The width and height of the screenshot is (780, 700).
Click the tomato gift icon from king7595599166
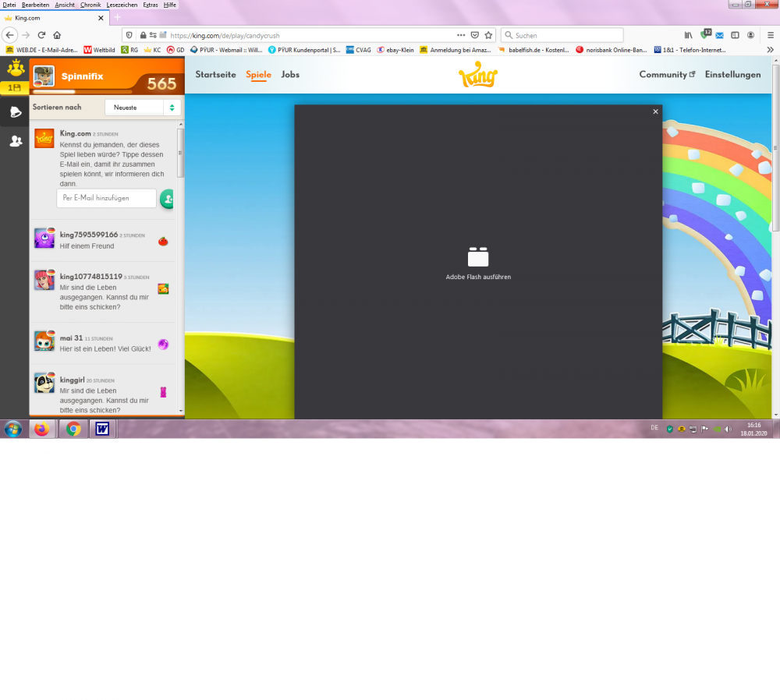tap(163, 241)
